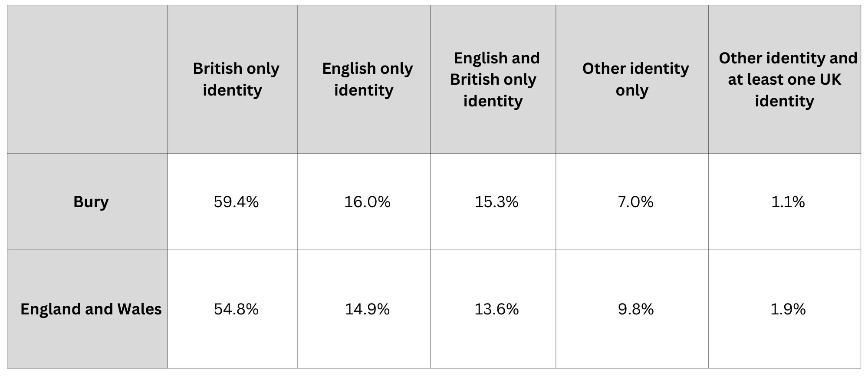Screen dimensions: 868x380
Task: Select the England and Wales row header
Action: [87, 309]
